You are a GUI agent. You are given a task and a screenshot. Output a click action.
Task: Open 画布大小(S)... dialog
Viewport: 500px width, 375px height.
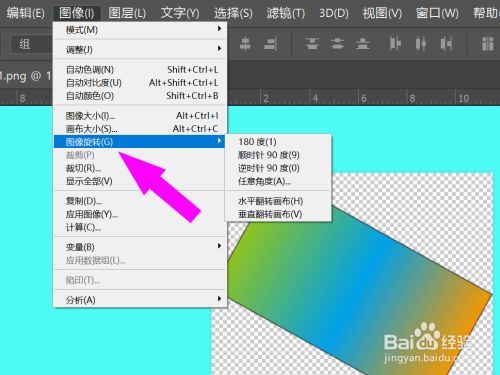click(x=140, y=128)
